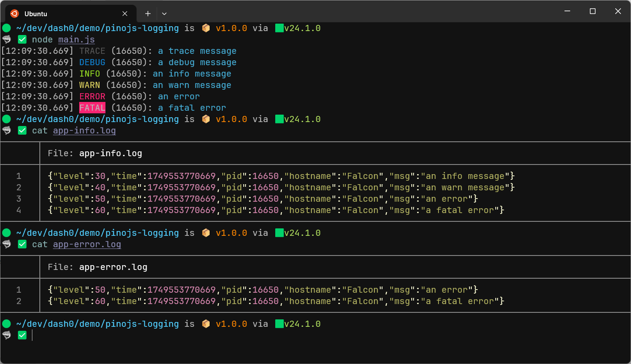The height and width of the screenshot is (364, 631).
Task: Click level 40 JSON line in app-info.log
Action: pos(281,188)
